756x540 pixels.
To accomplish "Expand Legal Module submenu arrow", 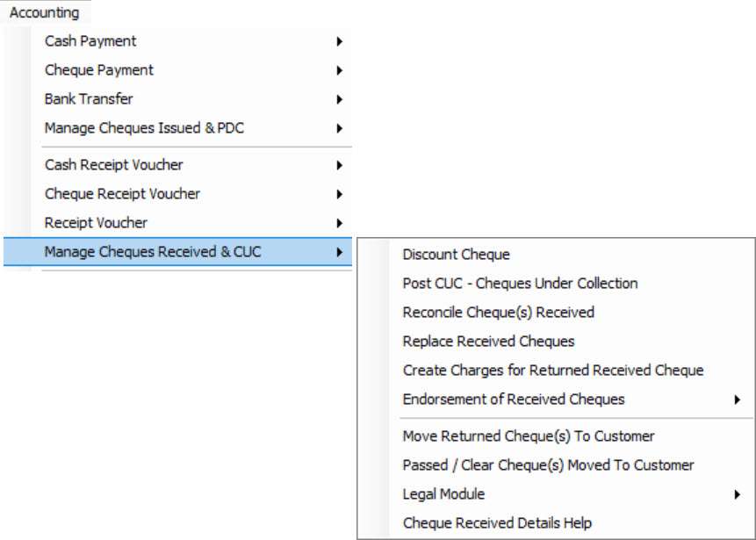I will [x=737, y=494].
